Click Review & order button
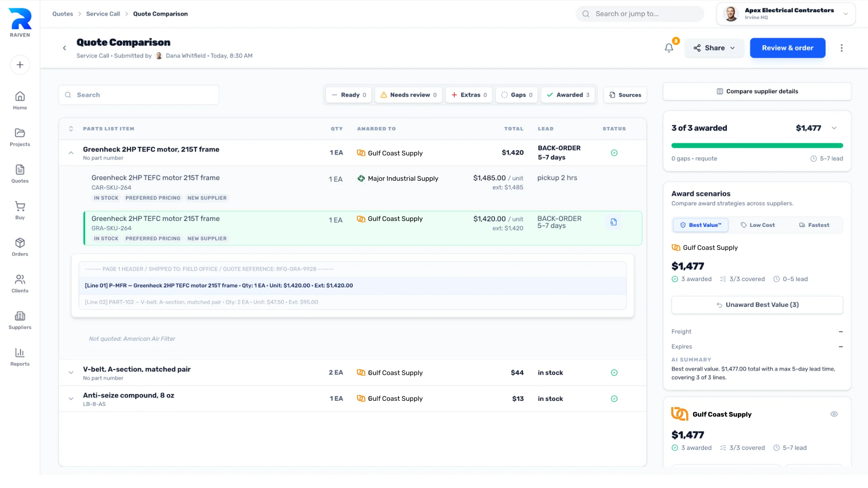 click(x=788, y=48)
